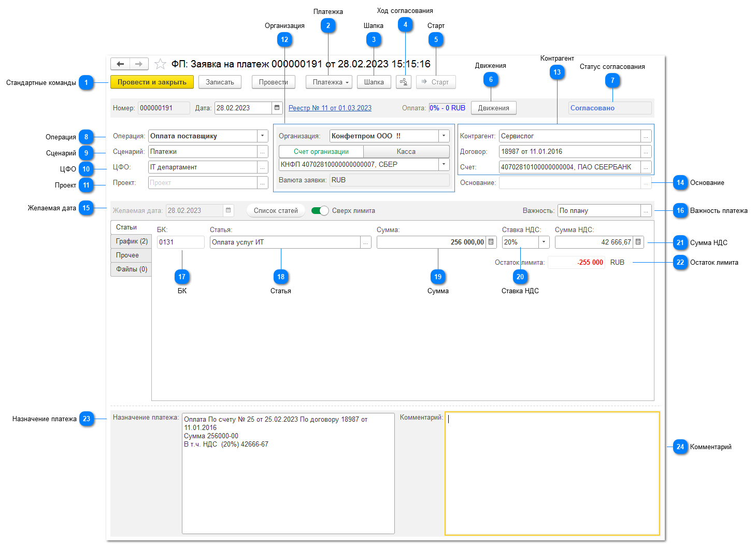Image resolution: width=756 pixels, height=545 pixels.
Task: Open calendar picker next to Дата field
Action: pos(277,108)
